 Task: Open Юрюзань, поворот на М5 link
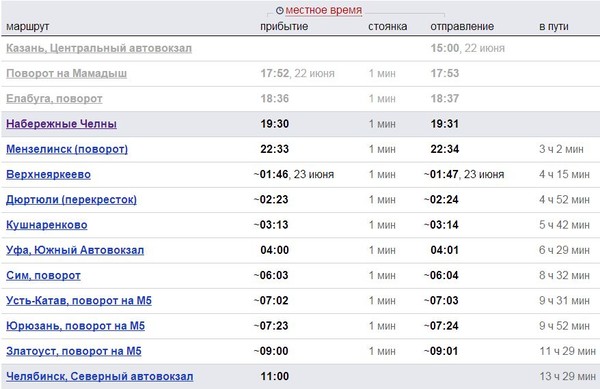pos(75,326)
